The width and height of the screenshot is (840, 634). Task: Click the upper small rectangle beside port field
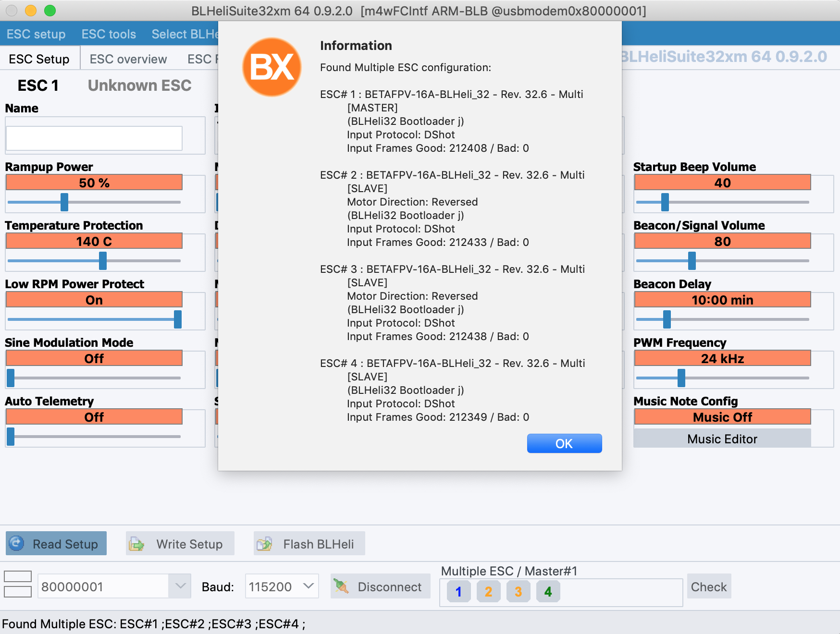pos(18,576)
